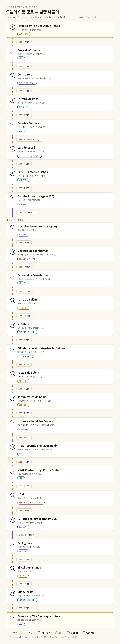
Task: Select the numbered circle for step 10
Action: 12,252
